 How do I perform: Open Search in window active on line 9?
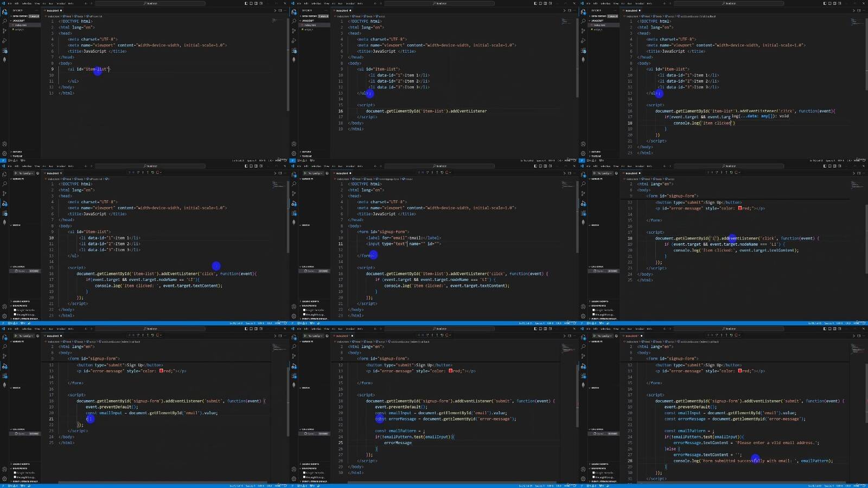coord(4,21)
